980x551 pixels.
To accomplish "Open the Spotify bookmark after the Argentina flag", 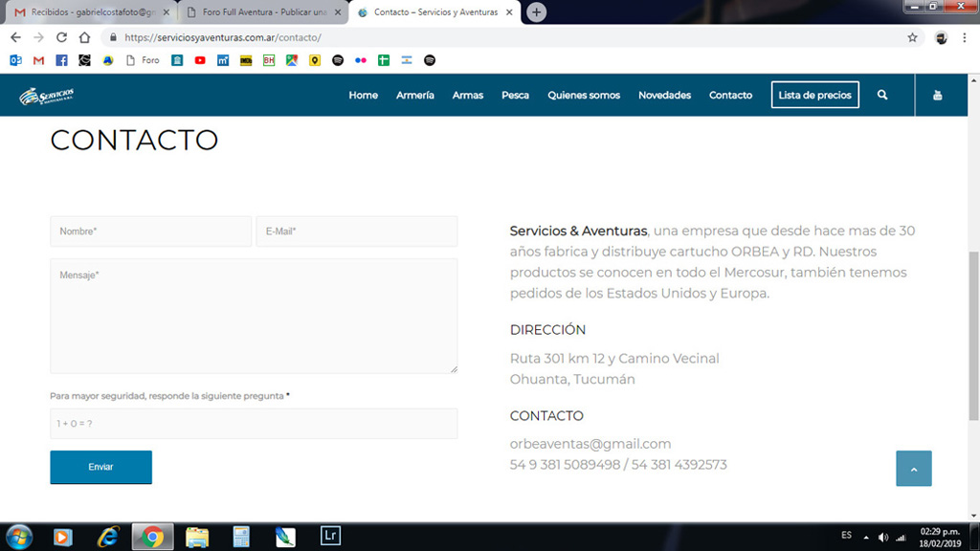I will coord(430,60).
